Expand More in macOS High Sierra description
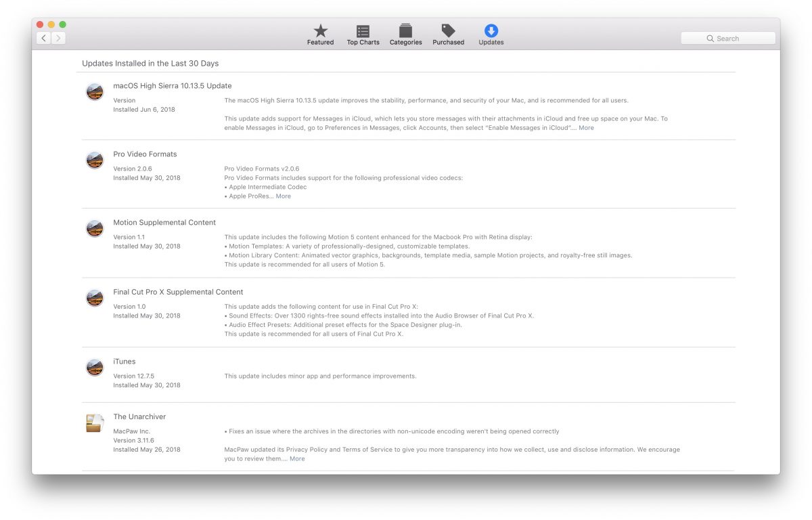812x520 pixels. pos(586,128)
